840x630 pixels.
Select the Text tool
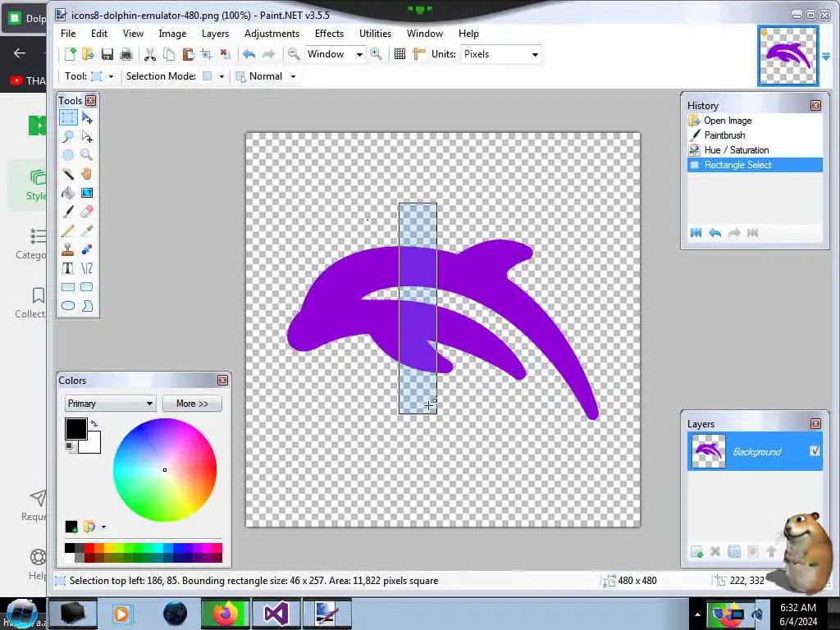[x=68, y=268]
